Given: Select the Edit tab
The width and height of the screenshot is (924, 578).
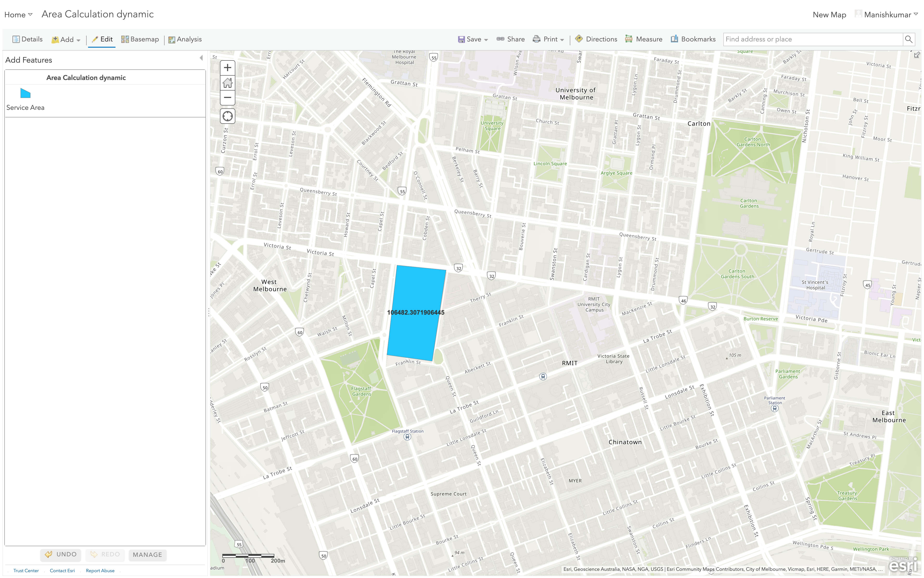Looking at the screenshot, I should (102, 39).
